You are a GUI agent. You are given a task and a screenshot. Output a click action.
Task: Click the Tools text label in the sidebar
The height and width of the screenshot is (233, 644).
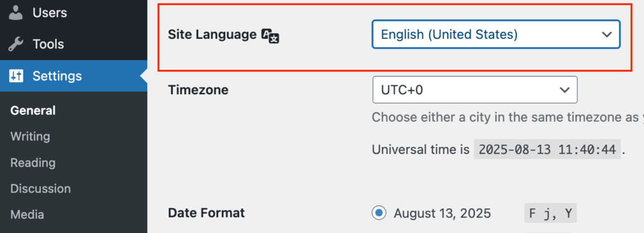(x=48, y=45)
